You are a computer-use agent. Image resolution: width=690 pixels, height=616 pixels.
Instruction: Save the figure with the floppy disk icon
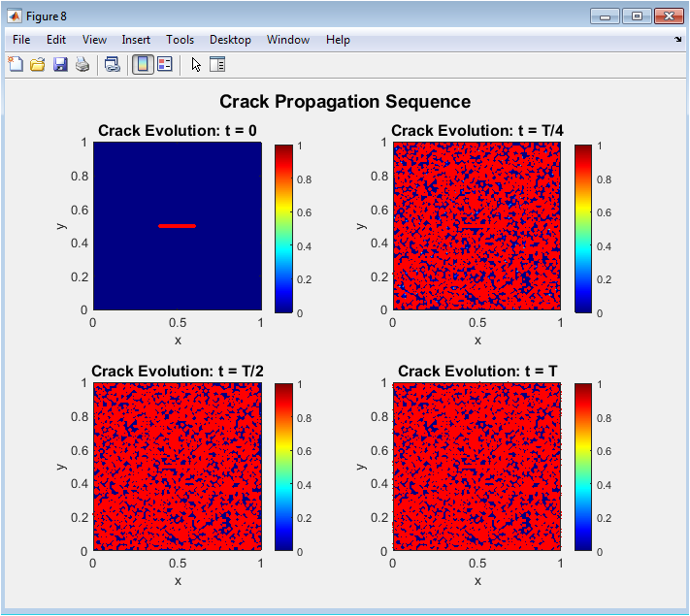click(x=60, y=65)
